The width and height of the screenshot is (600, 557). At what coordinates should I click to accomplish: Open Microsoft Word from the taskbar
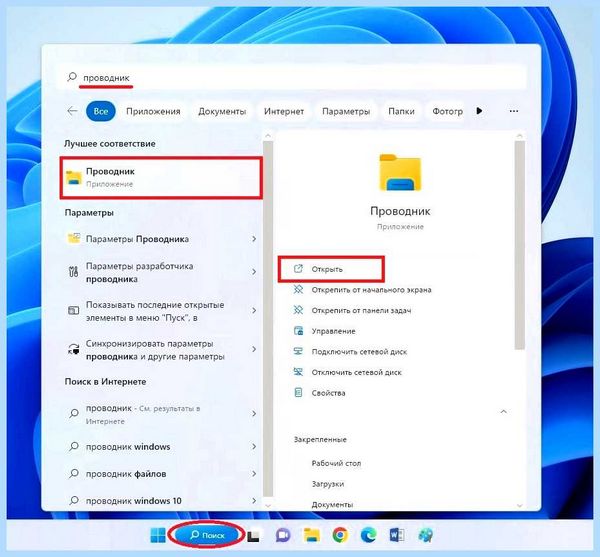click(x=397, y=535)
